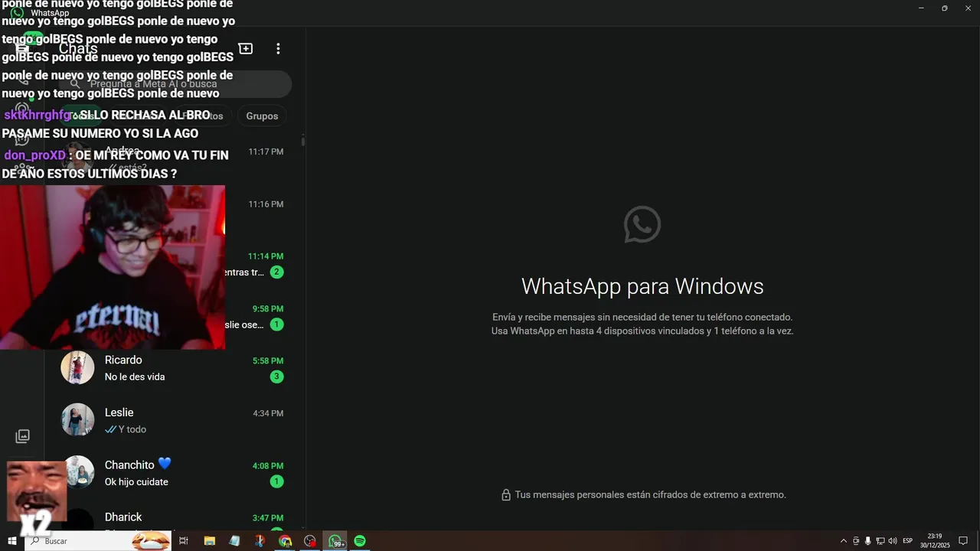
Task: Click the unread badge 3 on Ricardo's chat
Action: 277,377
